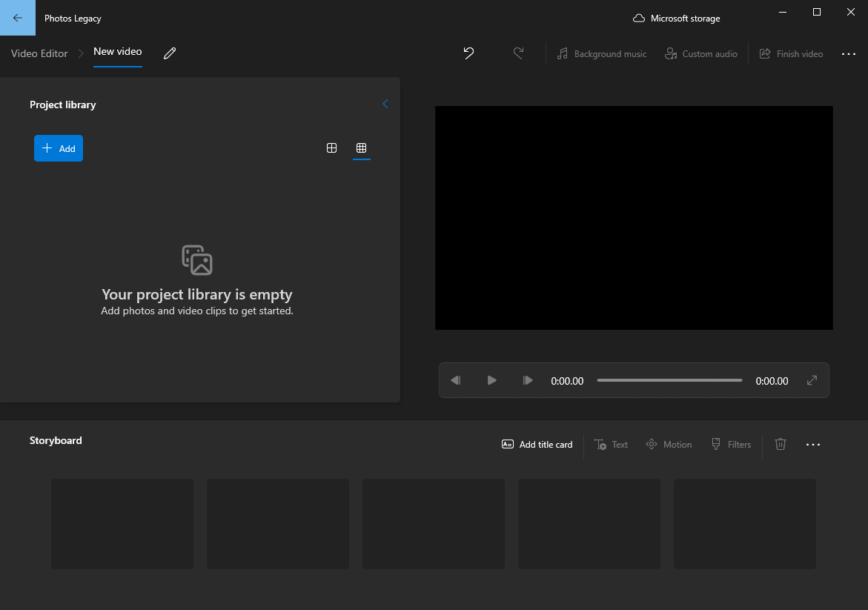Play the video preview
The width and height of the screenshot is (868, 610).
pos(491,380)
